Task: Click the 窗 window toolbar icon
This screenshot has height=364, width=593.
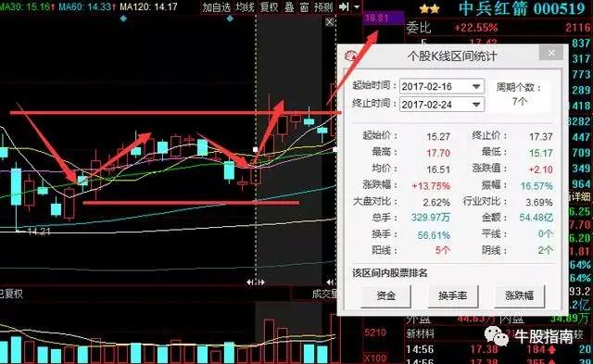Action: [x=305, y=6]
